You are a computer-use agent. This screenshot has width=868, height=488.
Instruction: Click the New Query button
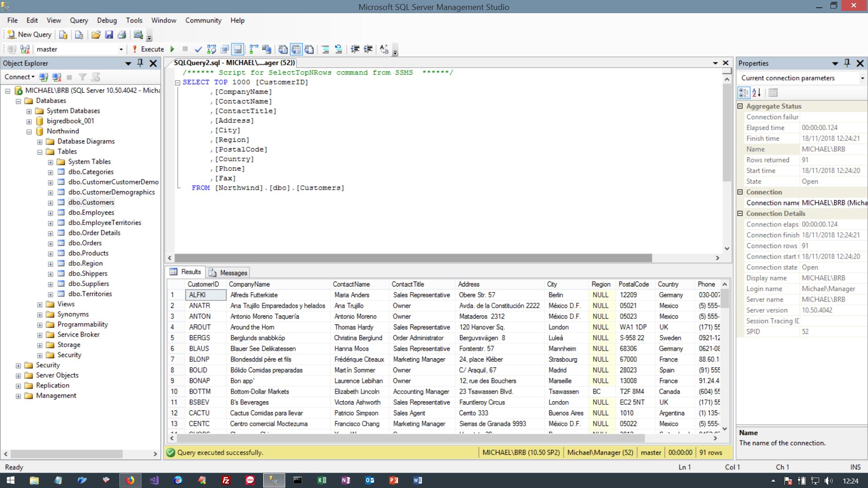point(30,35)
